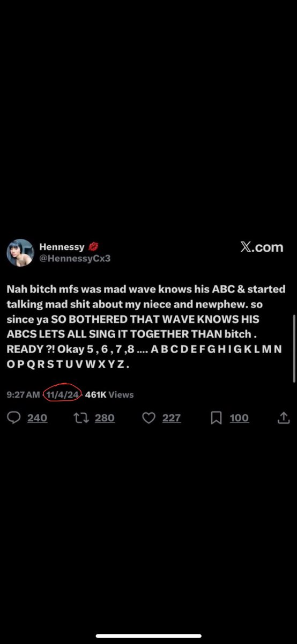The width and height of the screenshot is (297, 644).
Task: Open the share upload icon
Action: [x=284, y=418]
